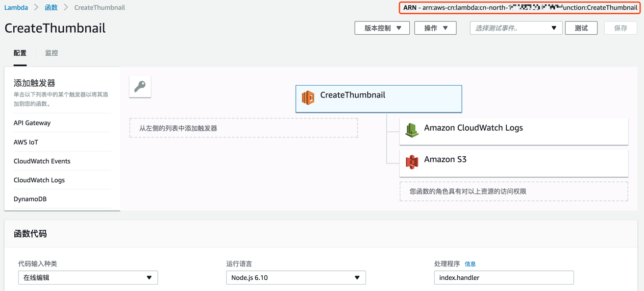The height and width of the screenshot is (291, 644).
Task: Click the 测试 button
Action: [581, 28]
